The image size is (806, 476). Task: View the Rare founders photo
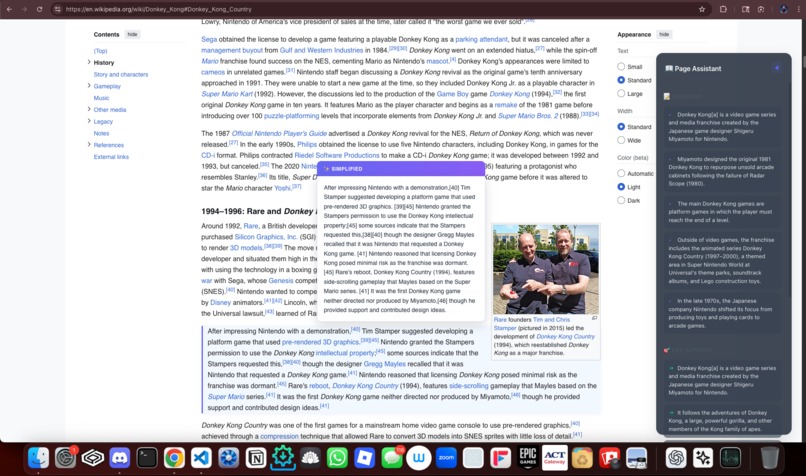click(546, 269)
